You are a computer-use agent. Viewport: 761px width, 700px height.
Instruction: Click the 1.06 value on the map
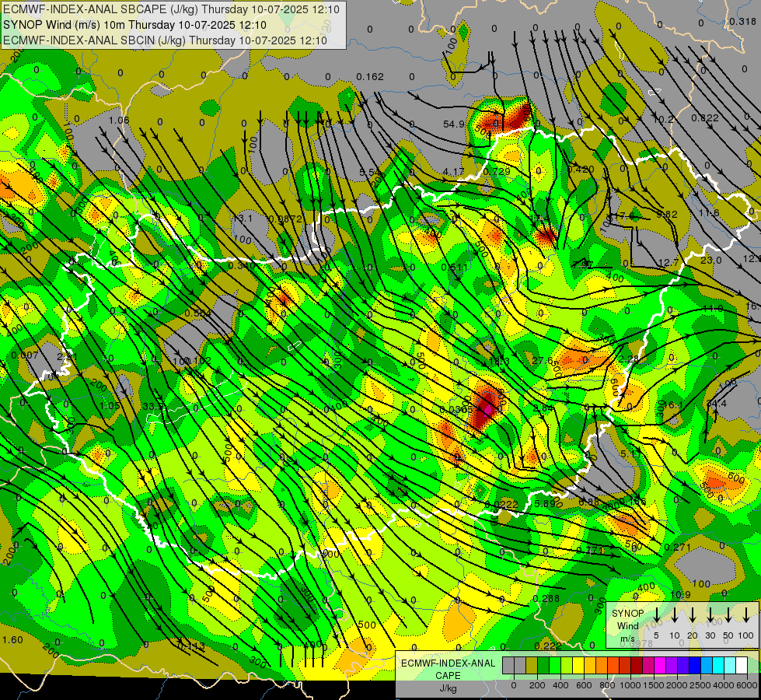click(119, 121)
